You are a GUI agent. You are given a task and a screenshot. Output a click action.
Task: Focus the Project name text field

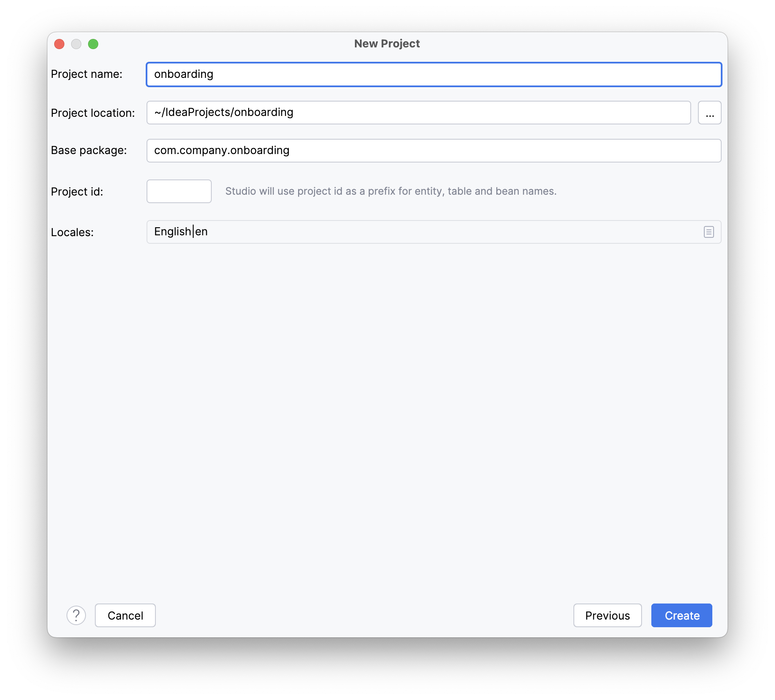pos(434,74)
